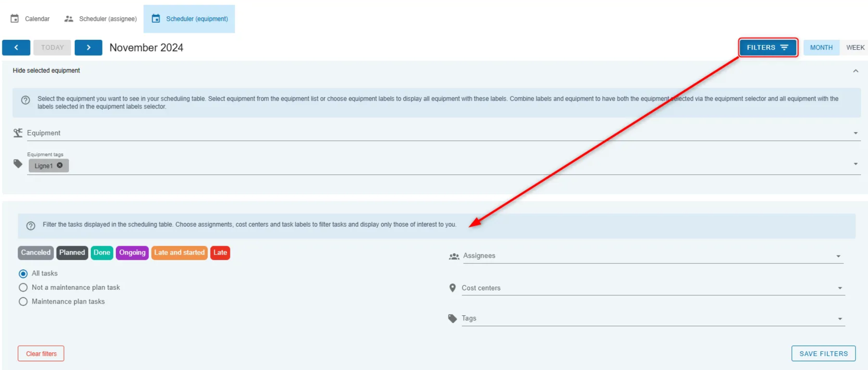This screenshot has height=370, width=868.
Task: Select Maintenance plan tasks option
Action: coord(23,301)
